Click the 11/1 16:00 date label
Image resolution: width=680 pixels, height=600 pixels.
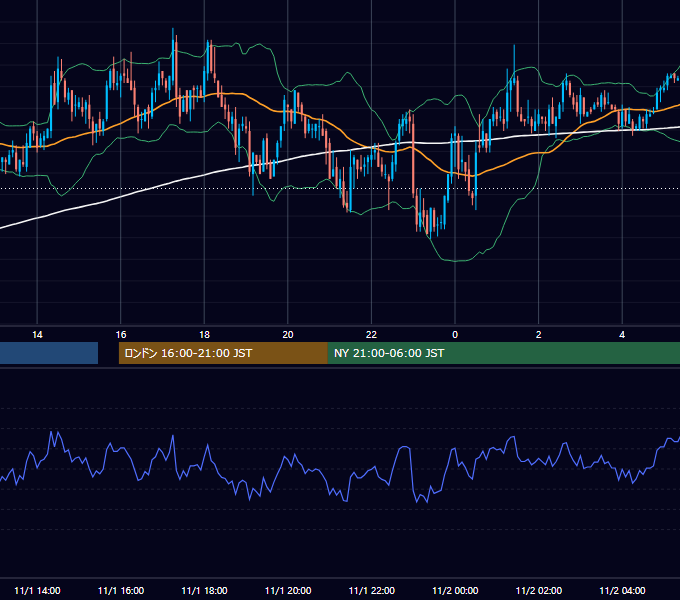[121, 590]
